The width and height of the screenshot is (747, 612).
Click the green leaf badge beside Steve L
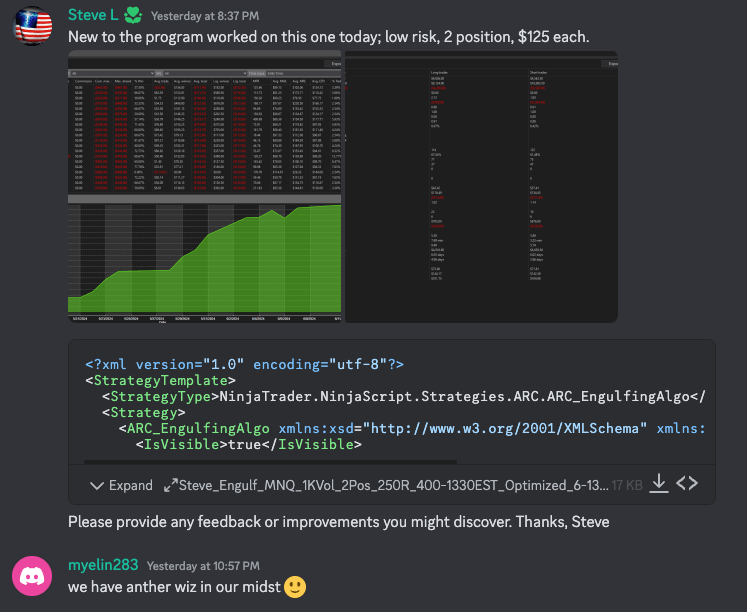click(135, 16)
